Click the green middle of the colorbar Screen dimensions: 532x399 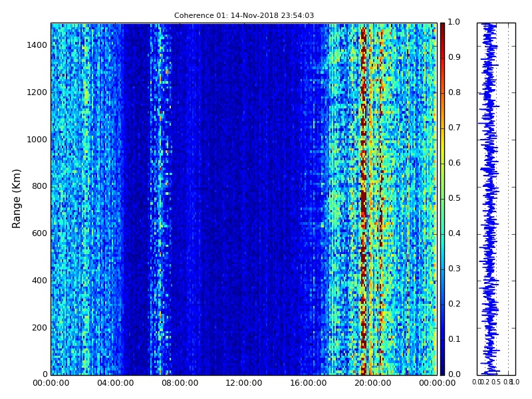[x=442, y=199]
